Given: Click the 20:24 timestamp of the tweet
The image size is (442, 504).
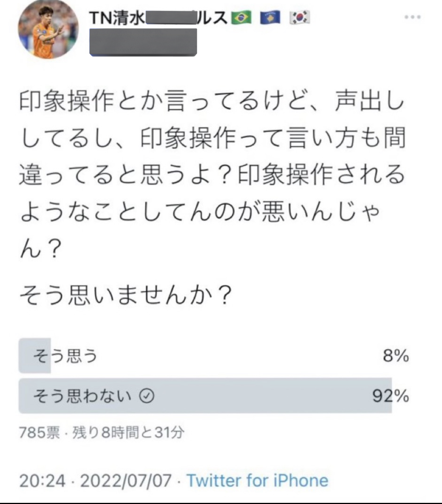Looking at the screenshot, I should (42, 481).
